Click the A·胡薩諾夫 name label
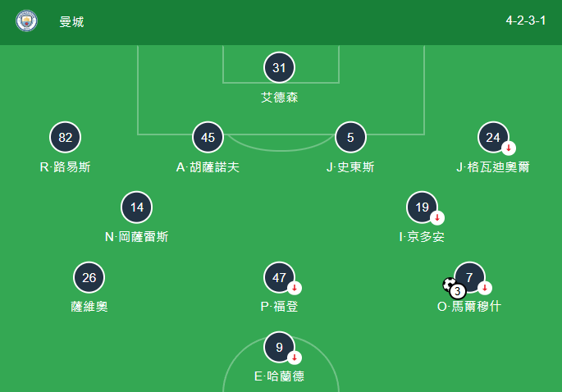This screenshot has width=562, height=392. click(208, 167)
